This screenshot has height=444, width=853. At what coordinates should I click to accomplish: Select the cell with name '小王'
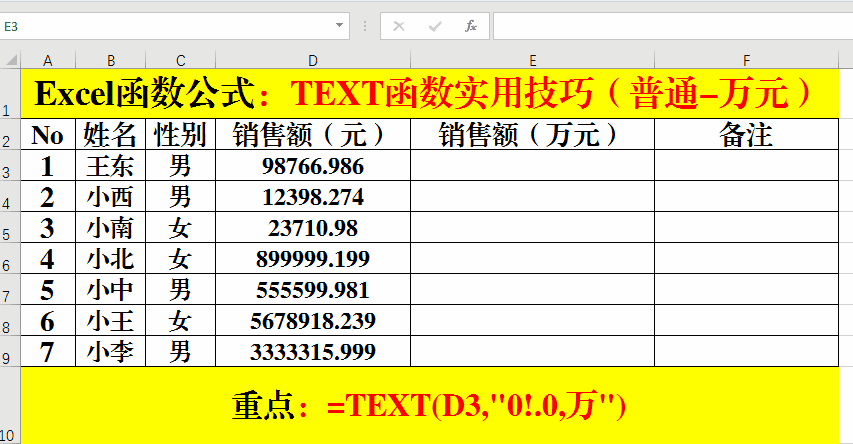110,320
